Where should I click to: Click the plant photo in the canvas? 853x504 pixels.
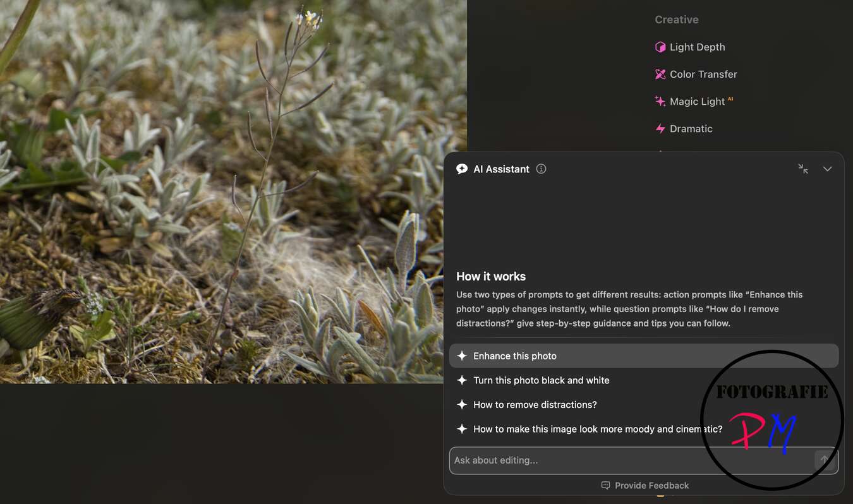(234, 189)
